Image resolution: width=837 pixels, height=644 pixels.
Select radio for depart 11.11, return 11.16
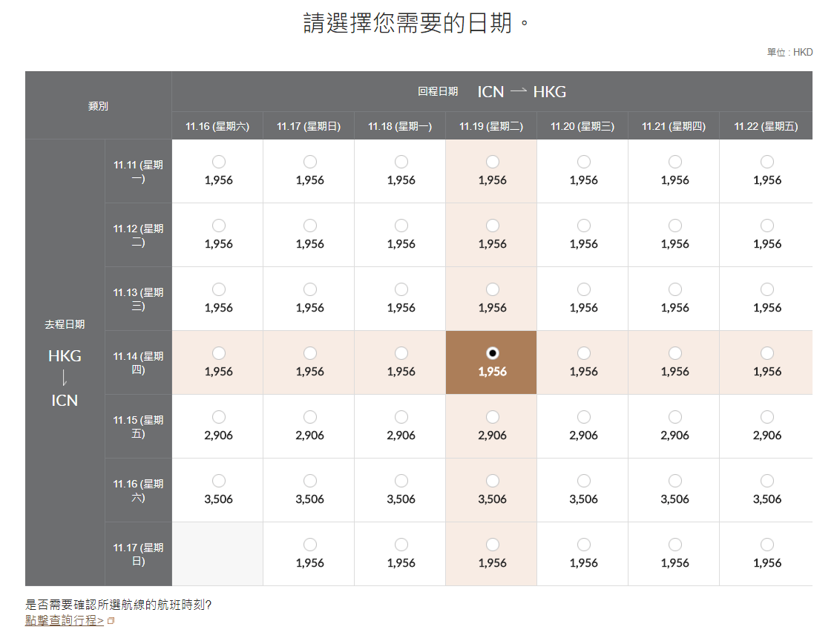click(x=219, y=162)
